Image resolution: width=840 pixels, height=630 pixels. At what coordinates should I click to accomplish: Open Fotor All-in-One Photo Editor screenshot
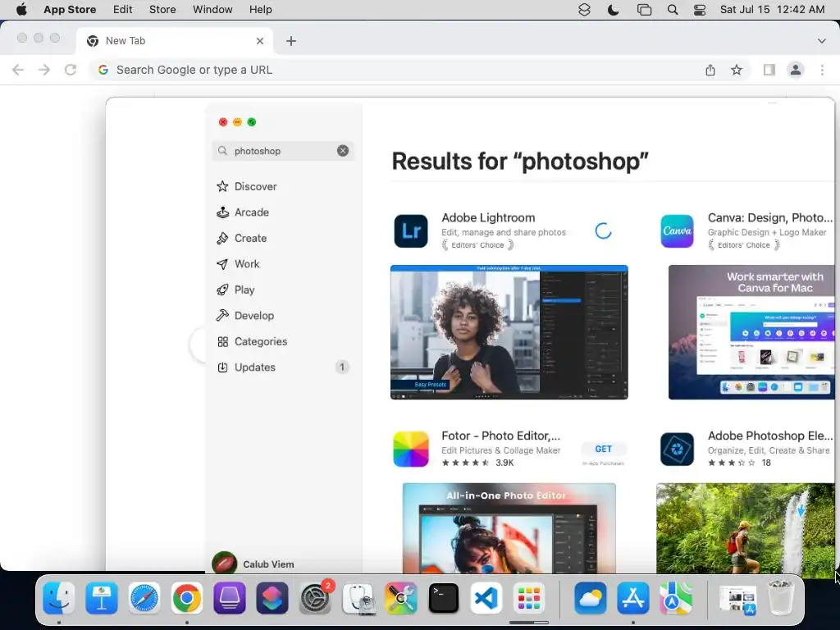[509, 527]
